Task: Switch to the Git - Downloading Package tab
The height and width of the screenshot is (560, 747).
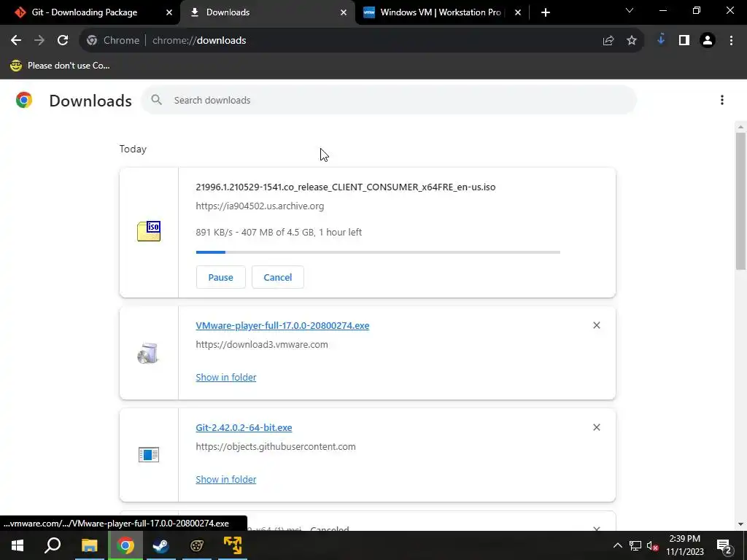Action: (x=85, y=12)
